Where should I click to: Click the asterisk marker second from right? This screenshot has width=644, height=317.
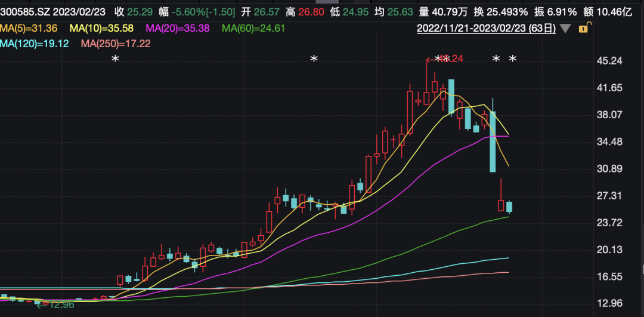pyautogui.click(x=496, y=59)
